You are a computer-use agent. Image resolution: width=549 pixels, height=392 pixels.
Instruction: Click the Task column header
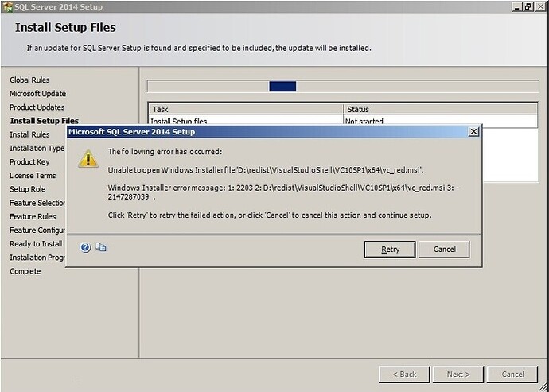246,109
